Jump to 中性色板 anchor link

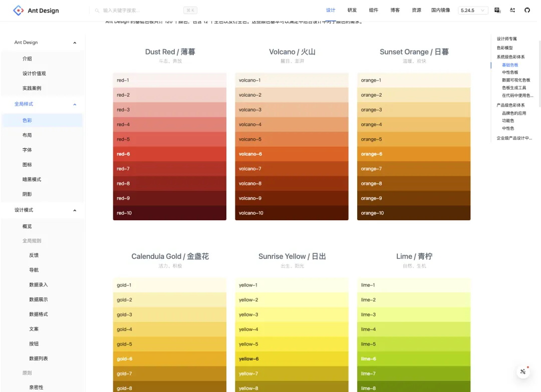pyautogui.click(x=510, y=73)
